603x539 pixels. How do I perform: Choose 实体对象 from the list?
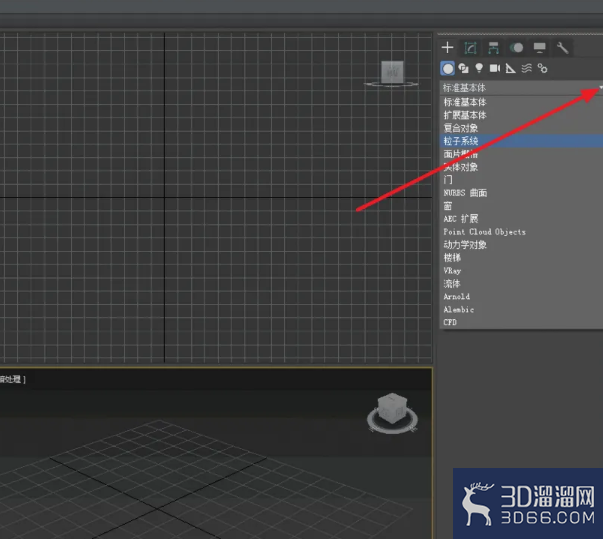521,167
